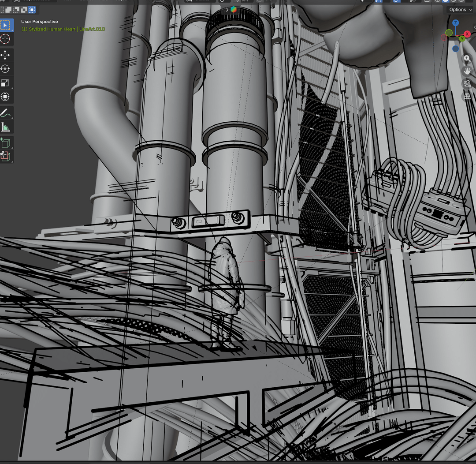Click the scissors cutter tool icon
This screenshot has height=464, width=476.
[x=6, y=156]
